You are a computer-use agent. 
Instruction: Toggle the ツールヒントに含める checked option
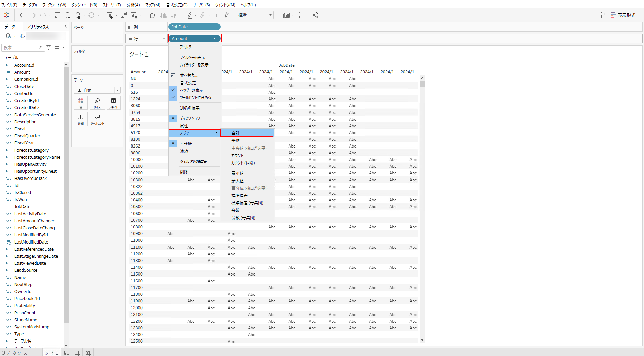(x=195, y=97)
